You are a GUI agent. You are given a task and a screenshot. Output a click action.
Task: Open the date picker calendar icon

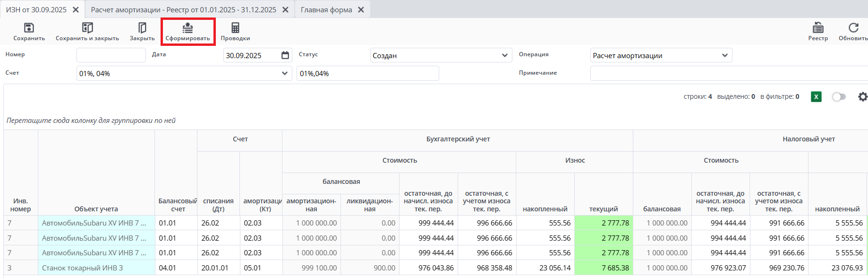[285, 55]
